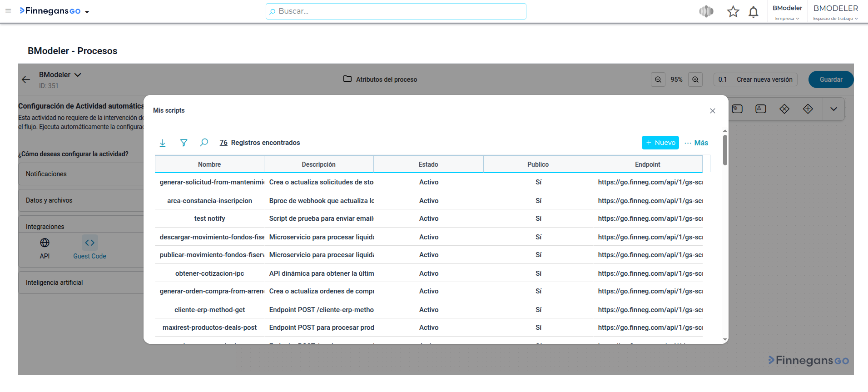Select the service task gear shape
The height and width of the screenshot is (392, 868).
(737, 109)
